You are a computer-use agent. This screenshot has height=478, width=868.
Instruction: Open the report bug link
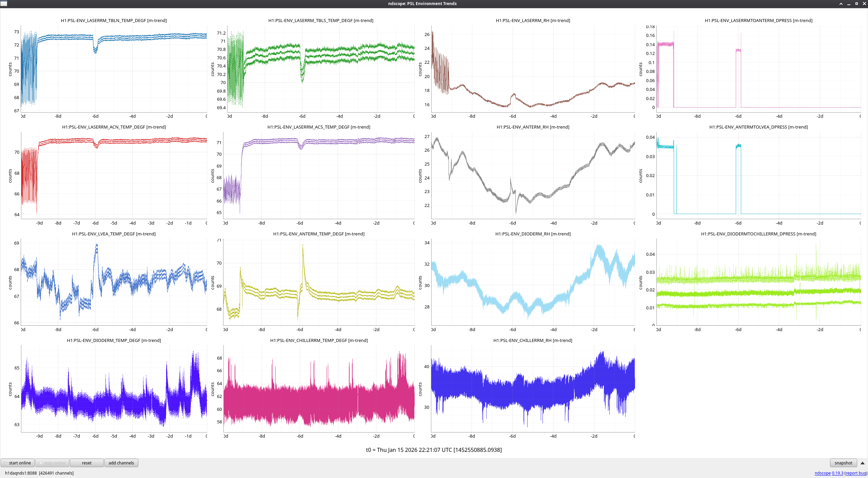pyautogui.click(x=855, y=473)
